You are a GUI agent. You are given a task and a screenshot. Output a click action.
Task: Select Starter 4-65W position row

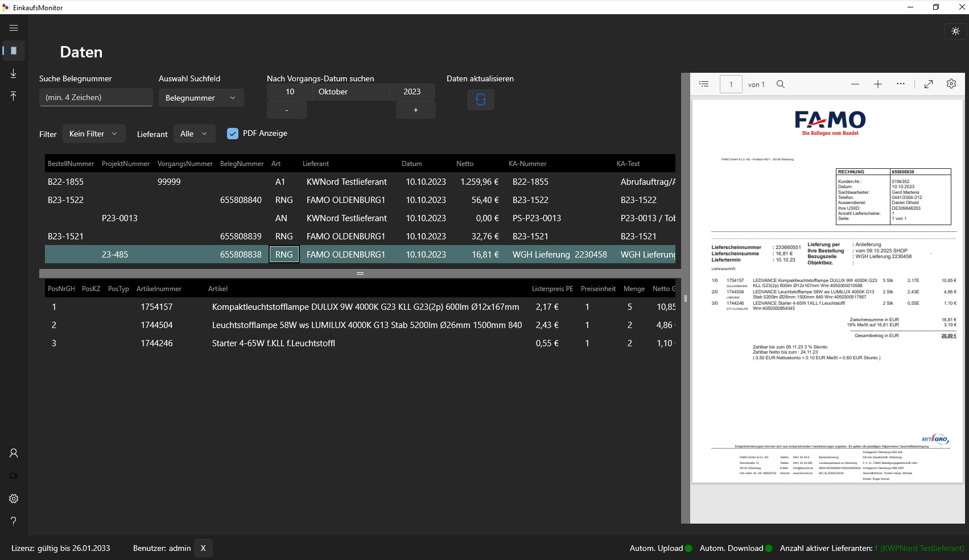pyautogui.click(x=360, y=343)
